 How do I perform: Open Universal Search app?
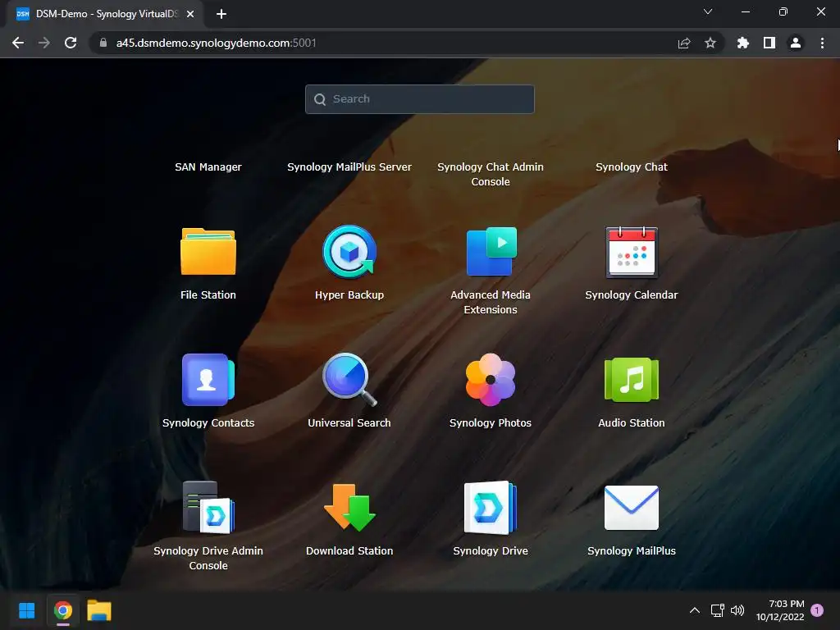pos(349,380)
